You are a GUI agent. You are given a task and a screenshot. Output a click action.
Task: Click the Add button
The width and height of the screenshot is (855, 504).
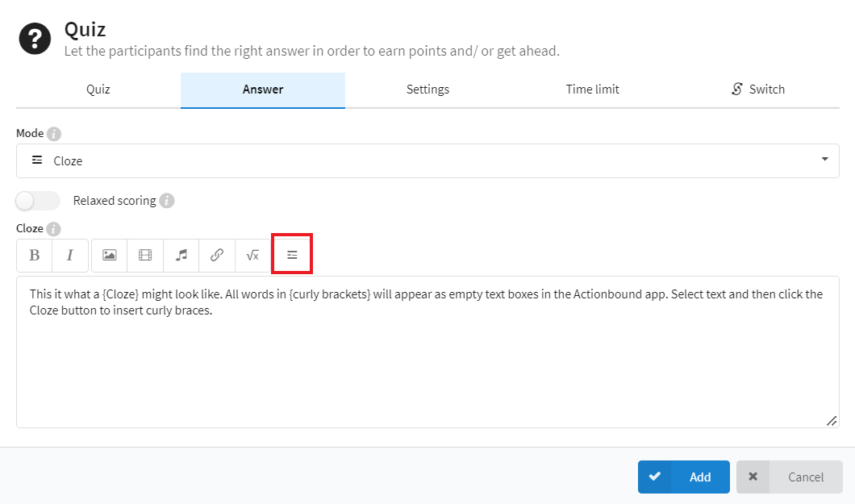tap(684, 477)
